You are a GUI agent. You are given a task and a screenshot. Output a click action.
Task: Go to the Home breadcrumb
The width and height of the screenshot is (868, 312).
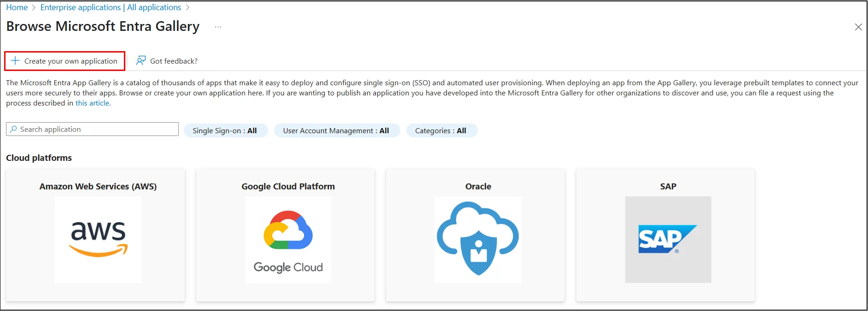click(x=17, y=7)
